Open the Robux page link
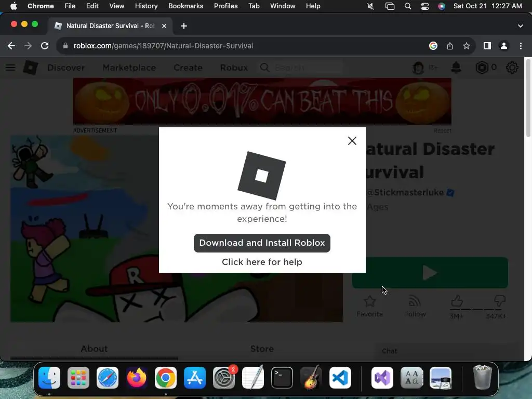532x399 pixels. tap(234, 68)
